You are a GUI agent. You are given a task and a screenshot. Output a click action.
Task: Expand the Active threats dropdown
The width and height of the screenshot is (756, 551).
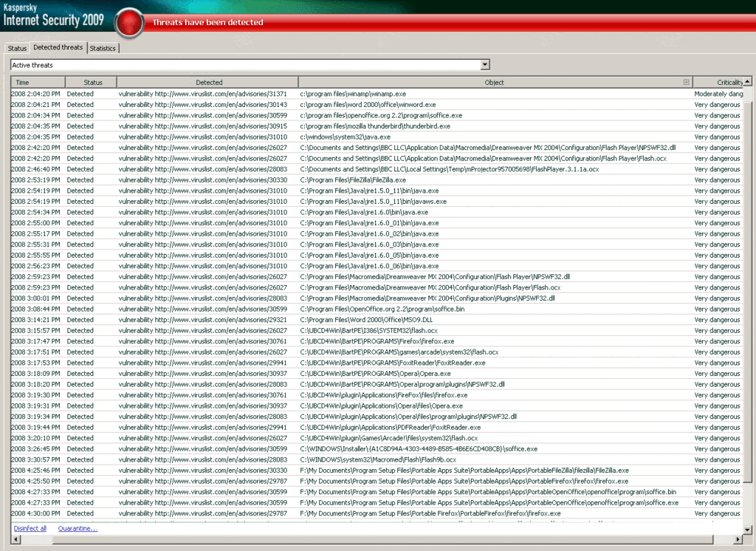[x=485, y=65]
